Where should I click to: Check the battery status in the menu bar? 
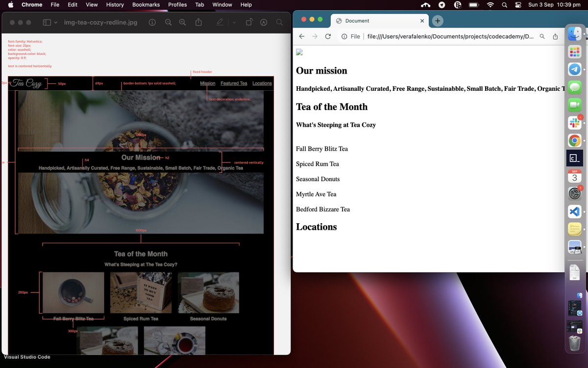click(474, 4)
